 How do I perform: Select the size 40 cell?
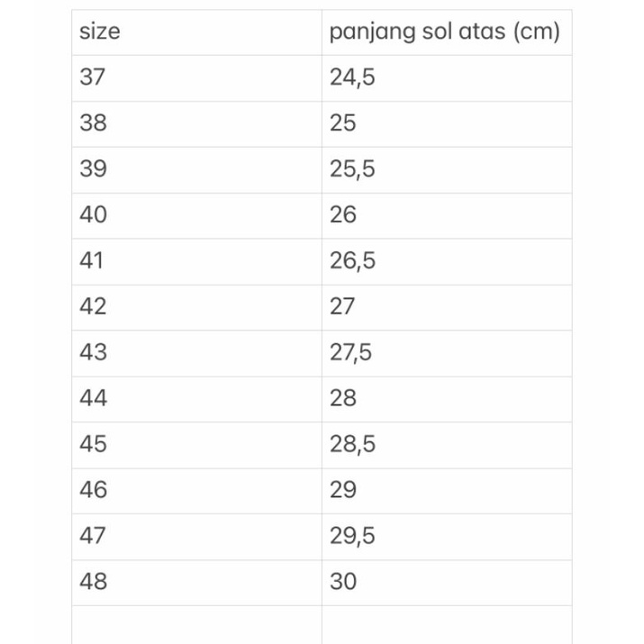tap(93, 215)
